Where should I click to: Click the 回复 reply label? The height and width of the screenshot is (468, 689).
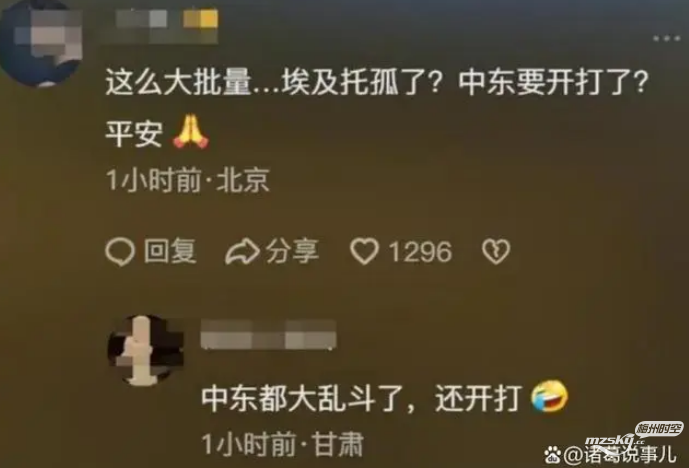[170, 252]
